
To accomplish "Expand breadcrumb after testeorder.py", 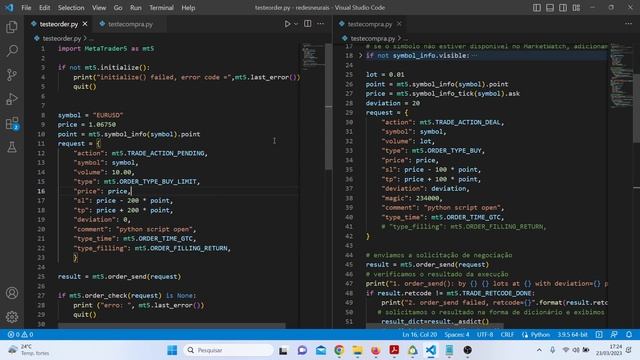I will [x=92, y=38].
